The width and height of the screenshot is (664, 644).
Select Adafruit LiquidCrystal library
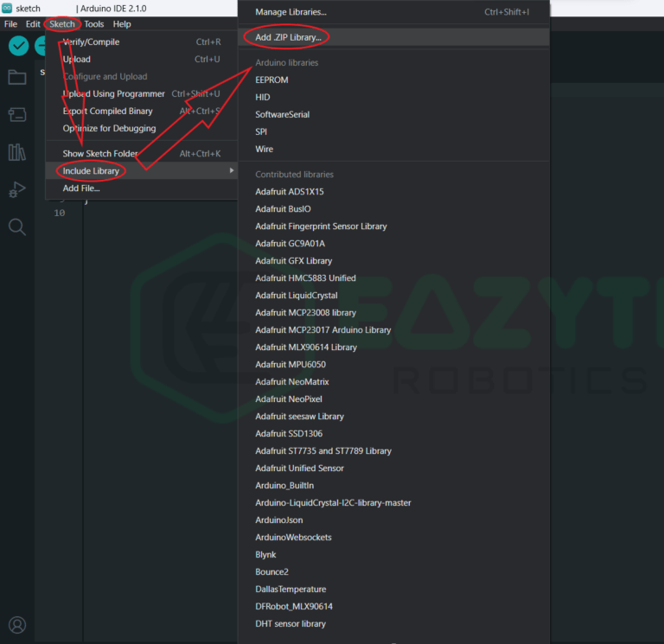click(394, 296)
